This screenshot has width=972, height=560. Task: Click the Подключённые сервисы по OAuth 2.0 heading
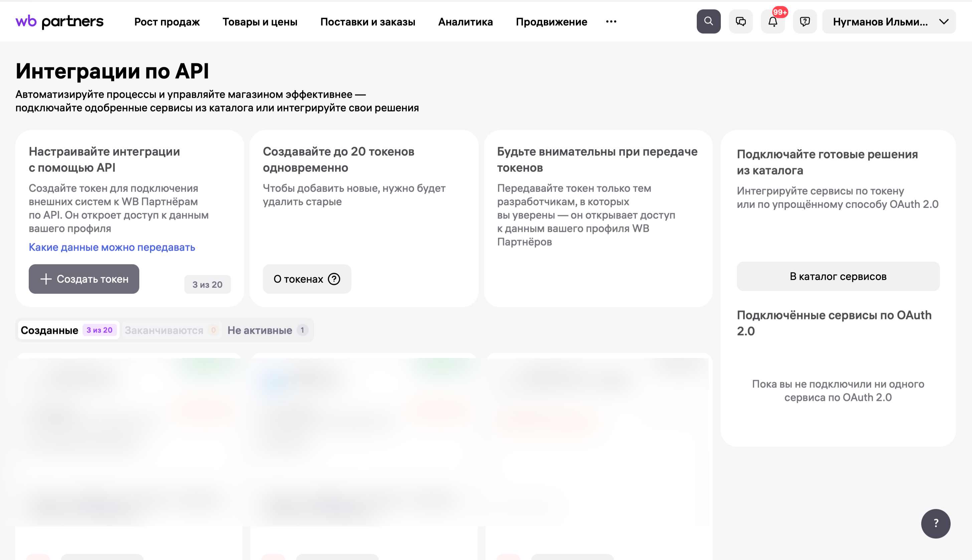coord(834,323)
